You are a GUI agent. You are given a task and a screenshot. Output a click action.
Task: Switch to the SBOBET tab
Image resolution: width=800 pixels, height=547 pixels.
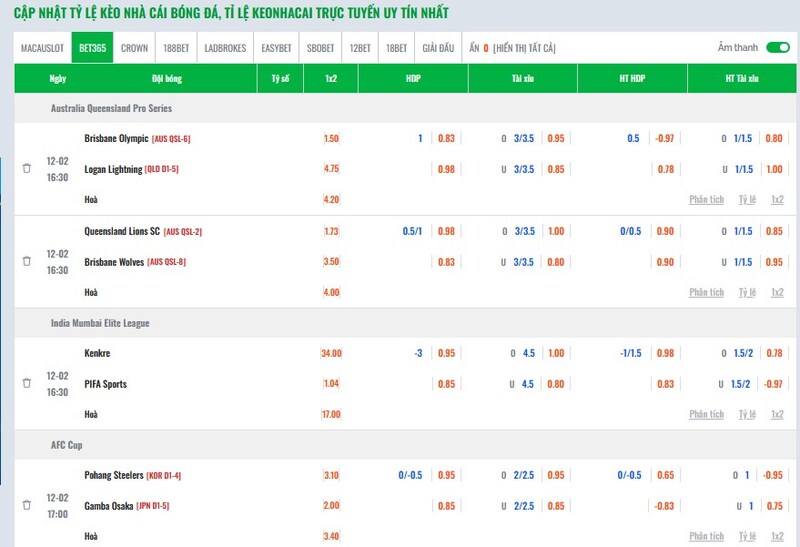321,48
